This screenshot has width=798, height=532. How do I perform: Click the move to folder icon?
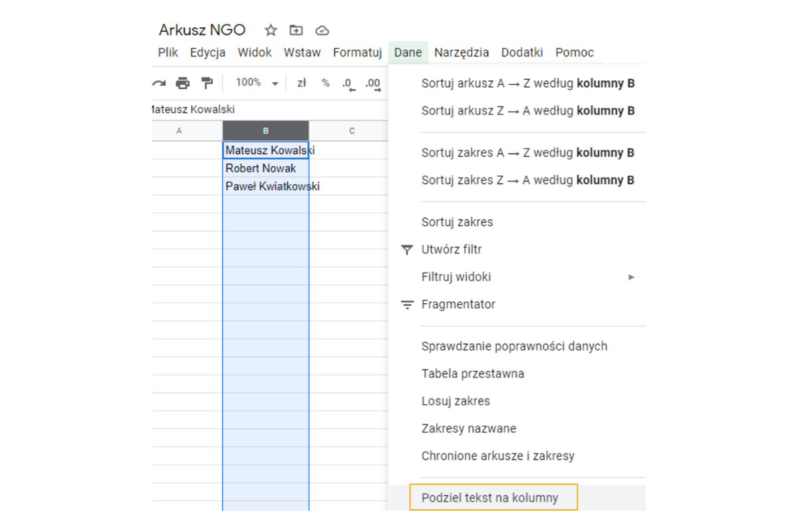point(296,31)
